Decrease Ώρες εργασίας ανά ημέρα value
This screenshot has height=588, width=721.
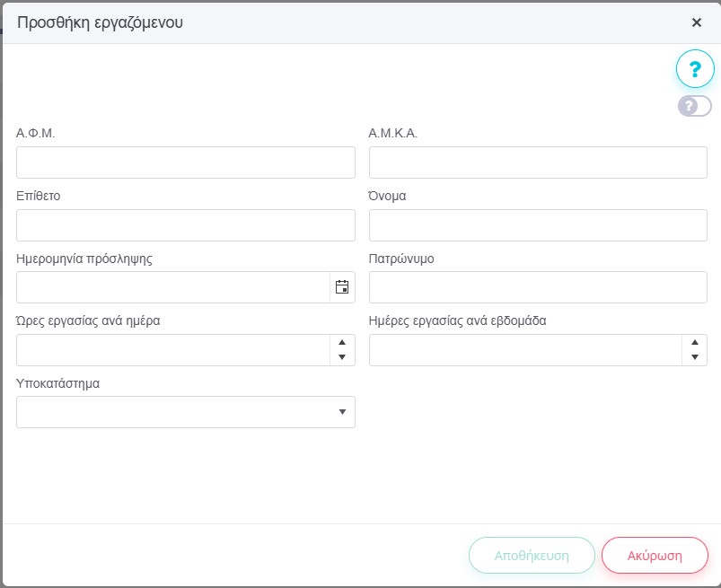coord(342,357)
